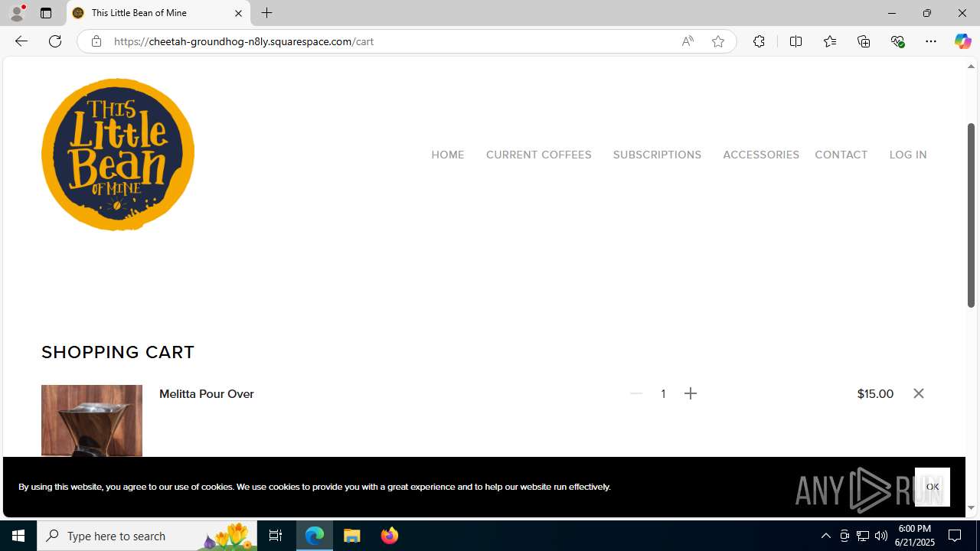Open Read aloud in address bar

point(688,41)
